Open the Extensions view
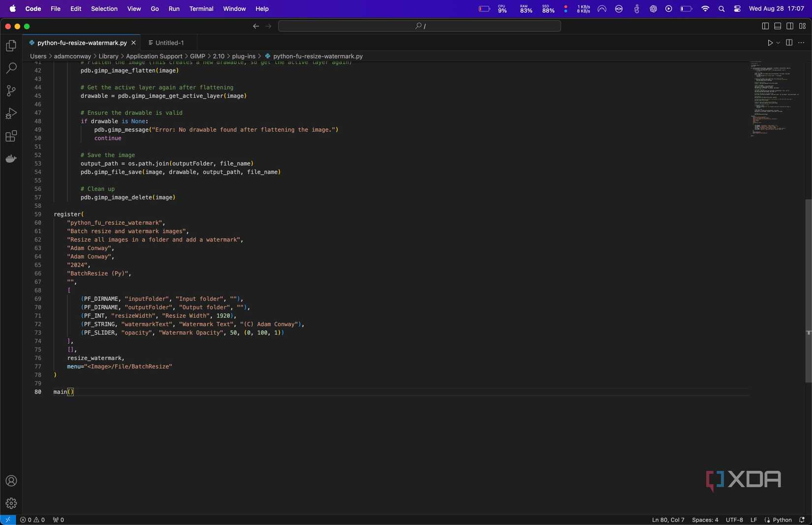 click(x=11, y=136)
